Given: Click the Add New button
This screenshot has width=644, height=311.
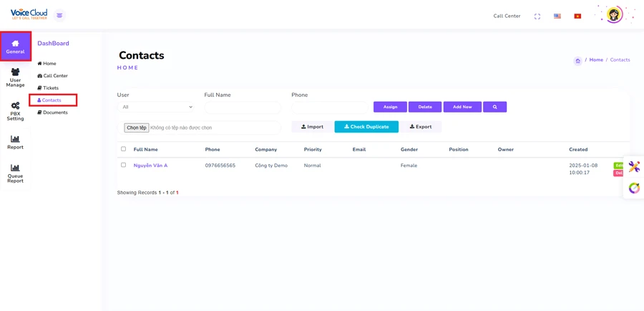Looking at the screenshot, I should (x=462, y=107).
